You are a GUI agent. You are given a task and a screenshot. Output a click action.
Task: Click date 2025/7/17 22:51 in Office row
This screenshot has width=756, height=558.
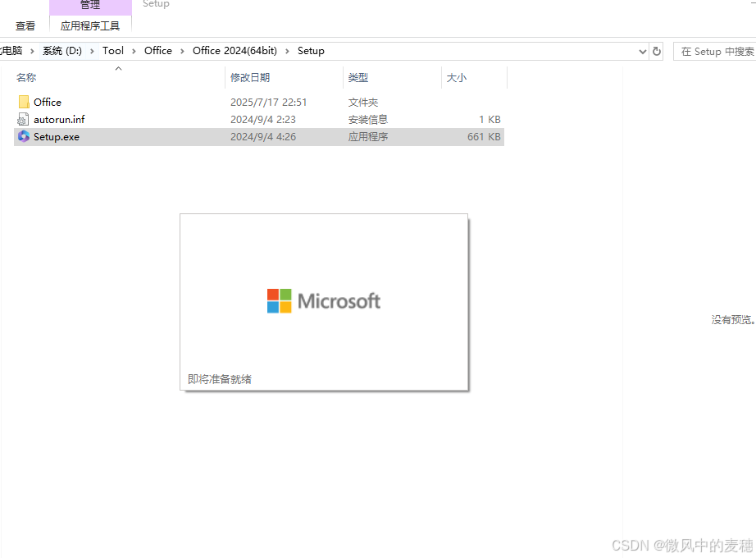point(269,103)
